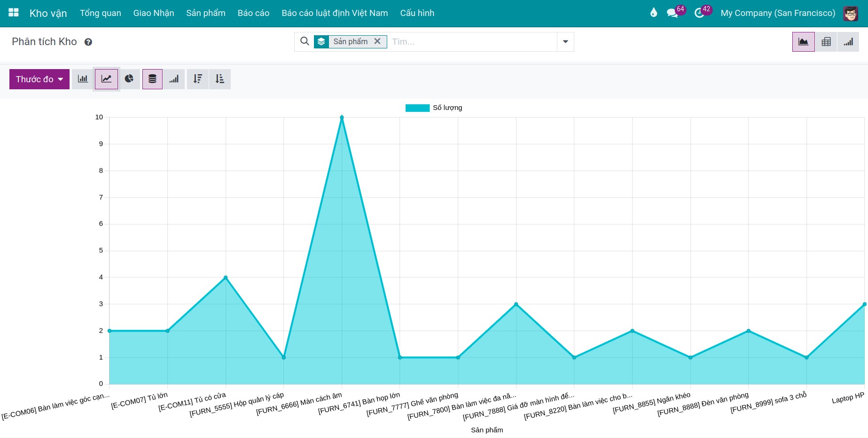Open the Báo cáo menu
The image size is (868, 438).
pyautogui.click(x=253, y=13)
